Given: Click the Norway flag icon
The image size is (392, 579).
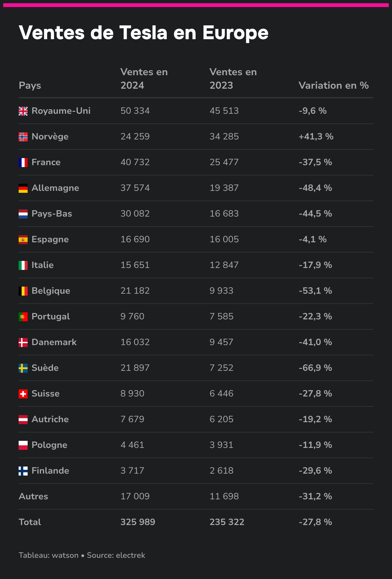Looking at the screenshot, I should (23, 137).
